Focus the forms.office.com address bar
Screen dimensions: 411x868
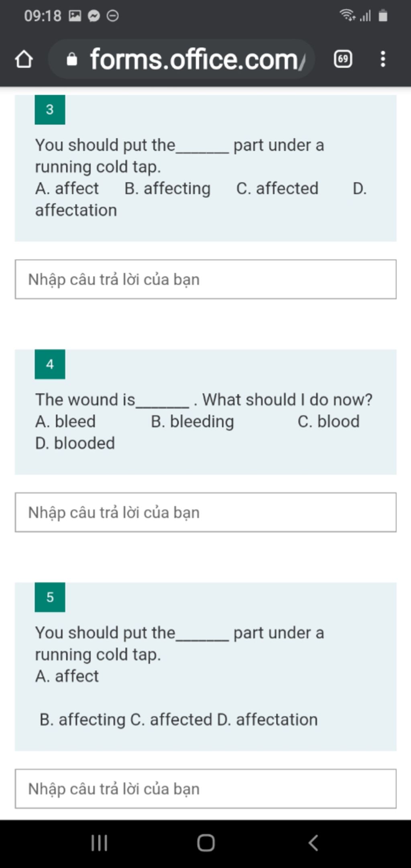(x=181, y=59)
